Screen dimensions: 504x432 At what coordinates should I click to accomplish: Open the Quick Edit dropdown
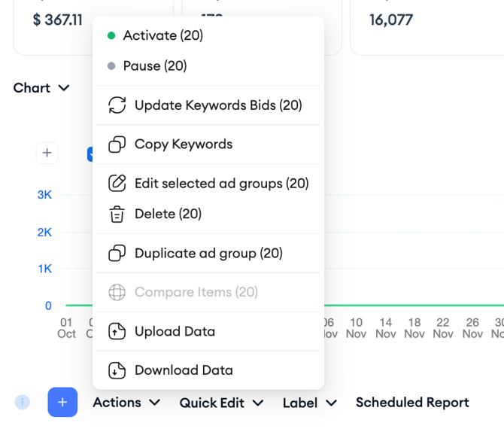[221, 403]
